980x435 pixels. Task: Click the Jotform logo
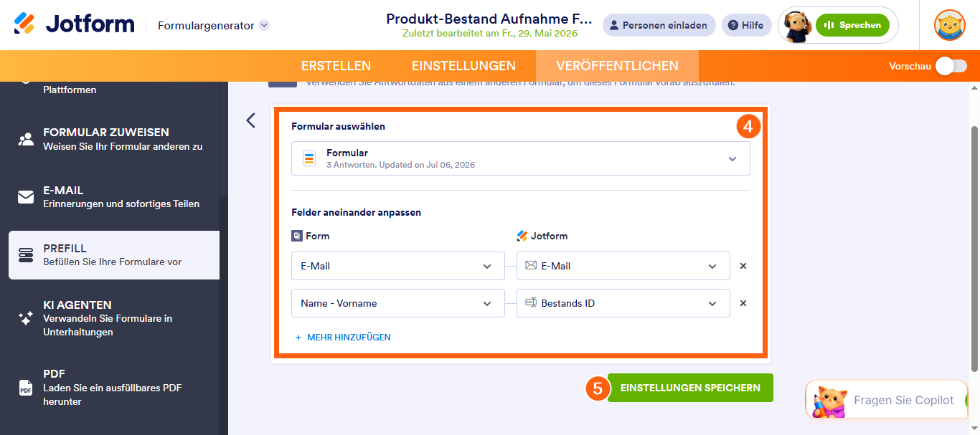point(74,24)
